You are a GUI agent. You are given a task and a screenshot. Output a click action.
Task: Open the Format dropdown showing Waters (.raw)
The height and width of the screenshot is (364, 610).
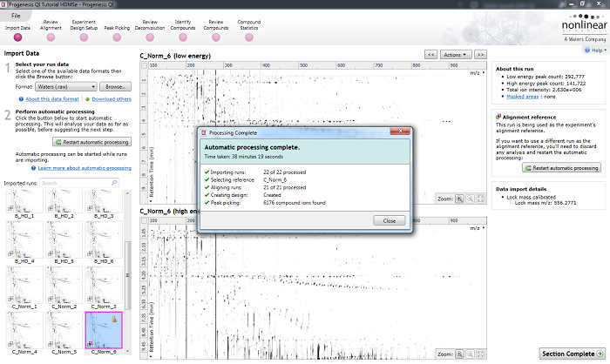tap(66, 87)
